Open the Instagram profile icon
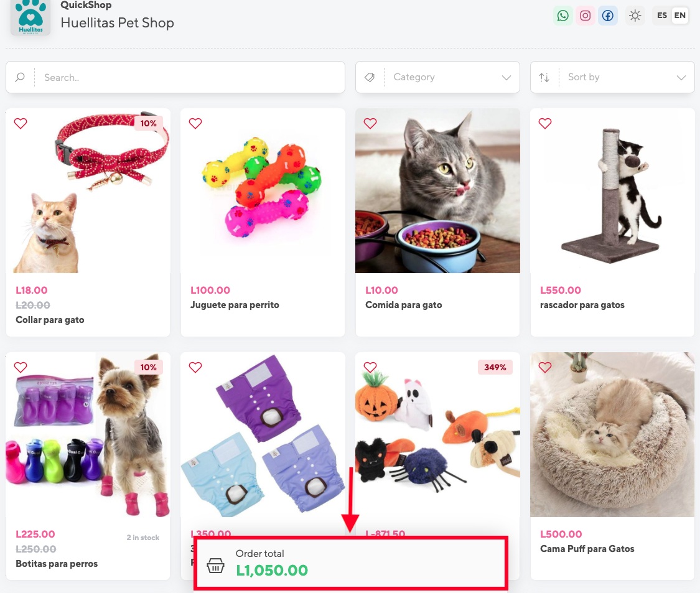Viewport: 700px width, 593px height. [x=586, y=16]
